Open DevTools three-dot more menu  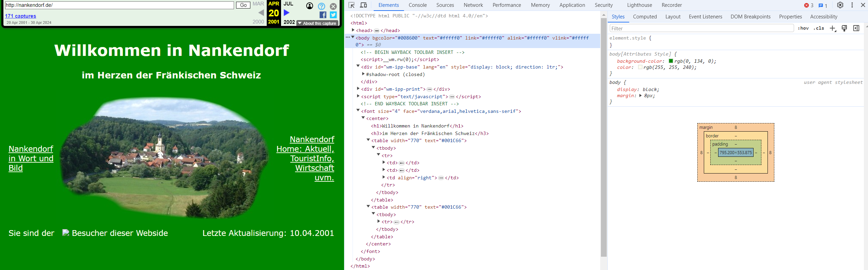click(x=852, y=5)
